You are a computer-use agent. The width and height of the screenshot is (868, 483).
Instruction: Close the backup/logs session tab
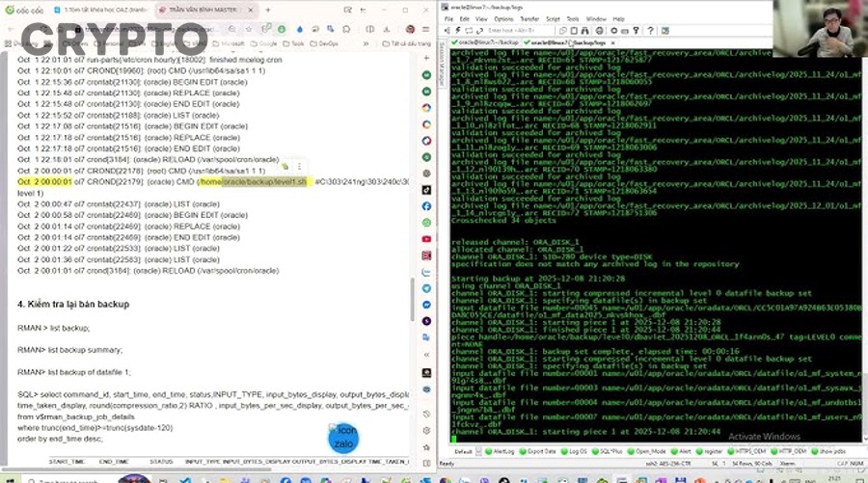[x=612, y=42]
